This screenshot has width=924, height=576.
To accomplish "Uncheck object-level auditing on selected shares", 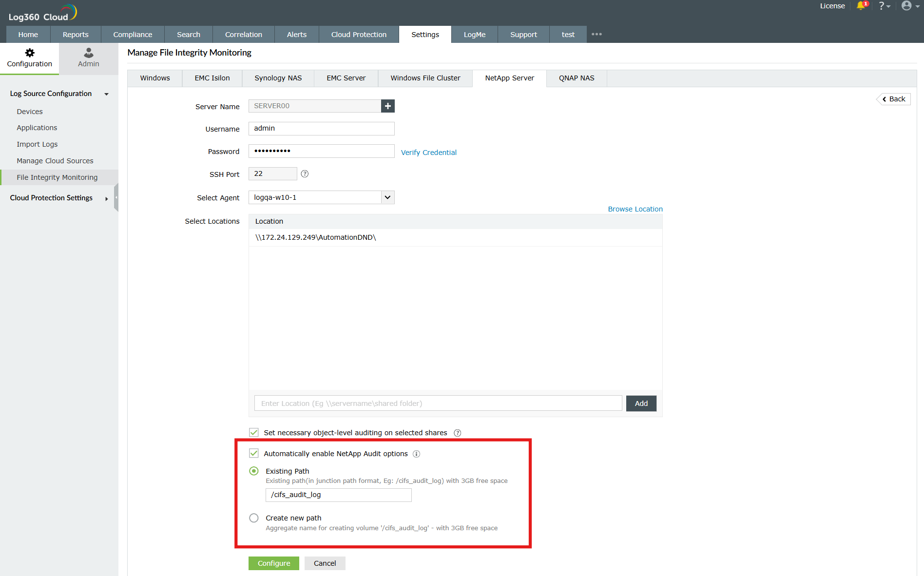I will point(254,432).
